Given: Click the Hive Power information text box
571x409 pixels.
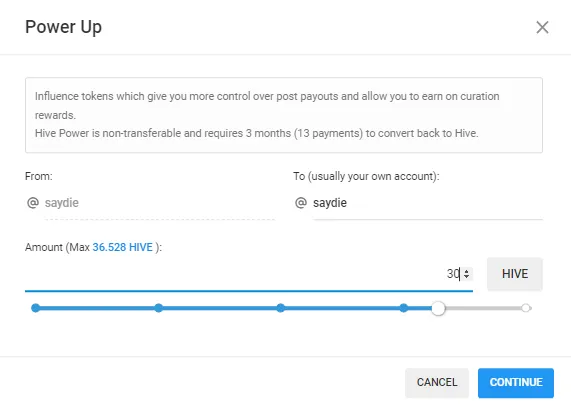Looking at the screenshot, I should pos(284,115).
